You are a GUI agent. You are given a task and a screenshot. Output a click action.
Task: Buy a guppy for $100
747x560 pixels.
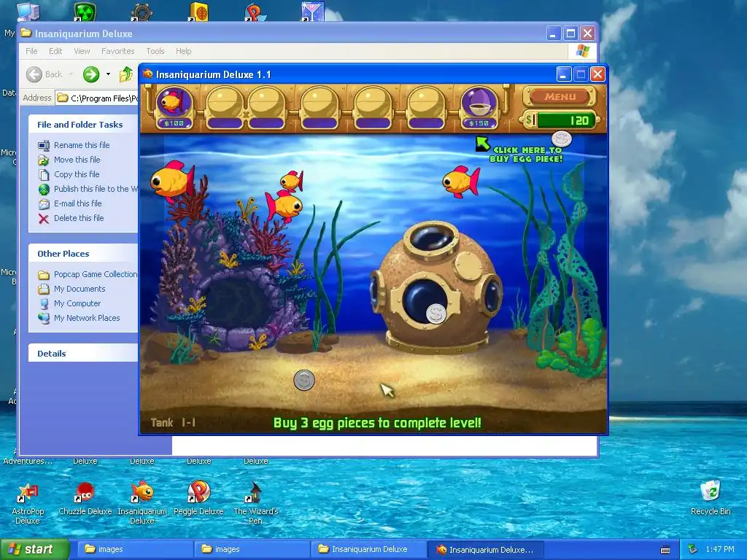tap(174, 108)
